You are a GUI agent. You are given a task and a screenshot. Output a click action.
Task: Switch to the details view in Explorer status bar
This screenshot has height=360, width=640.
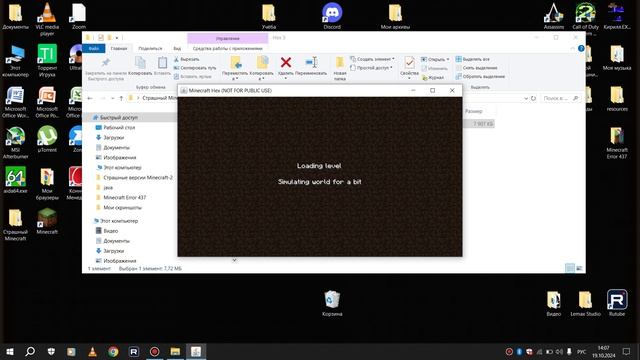coord(570,268)
